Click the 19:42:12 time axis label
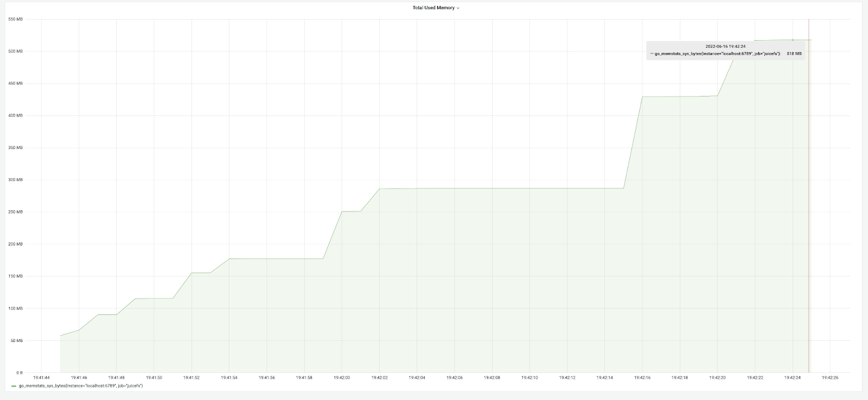The image size is (868, 400). click(x=567, y=378)
